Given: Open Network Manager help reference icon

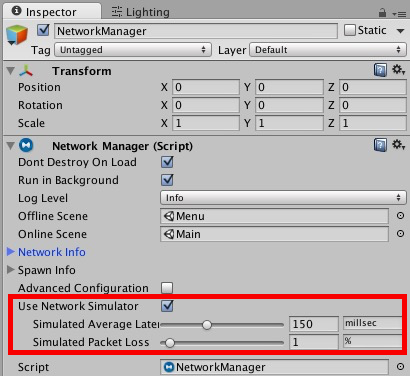Looking at the screenshot, I should [x=380, y=145].
